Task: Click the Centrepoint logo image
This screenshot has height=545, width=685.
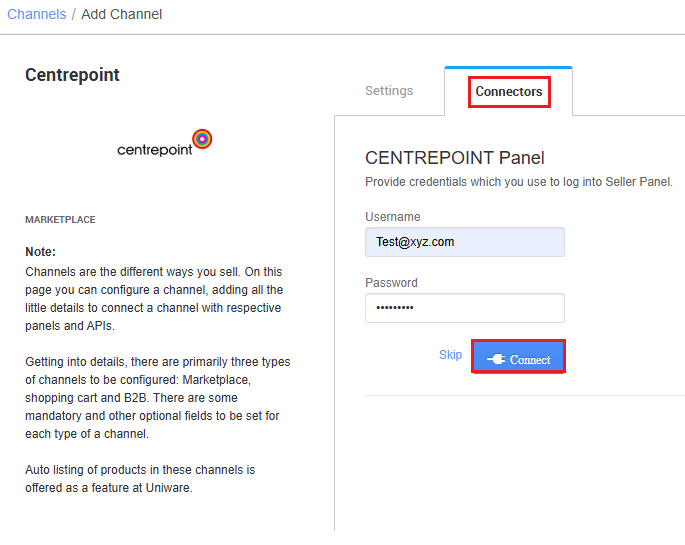Action: point(165,143)
